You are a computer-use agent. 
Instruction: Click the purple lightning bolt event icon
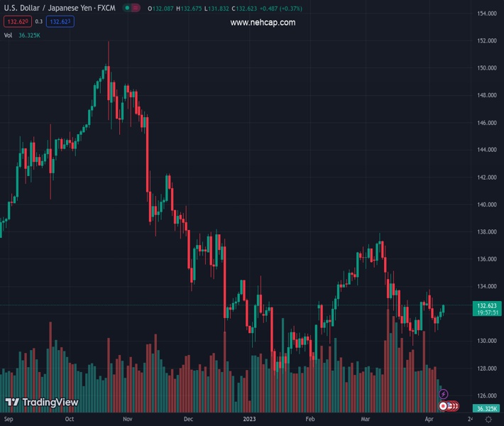444,394
